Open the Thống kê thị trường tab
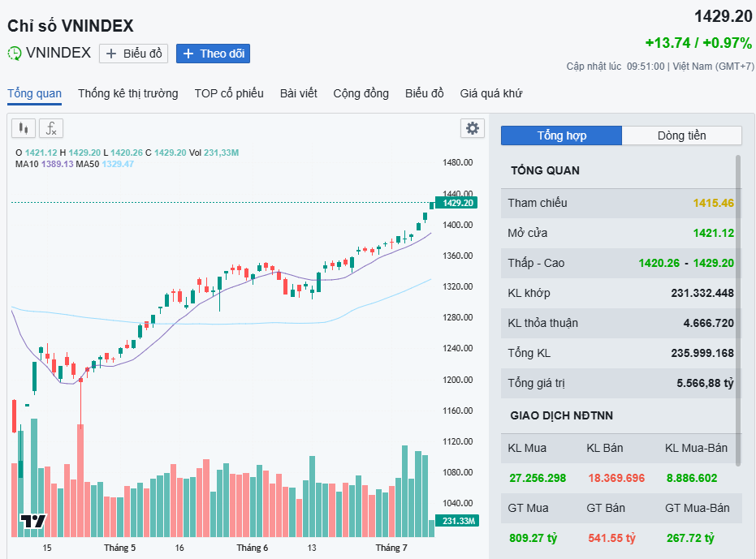 [x=128, y=93]
